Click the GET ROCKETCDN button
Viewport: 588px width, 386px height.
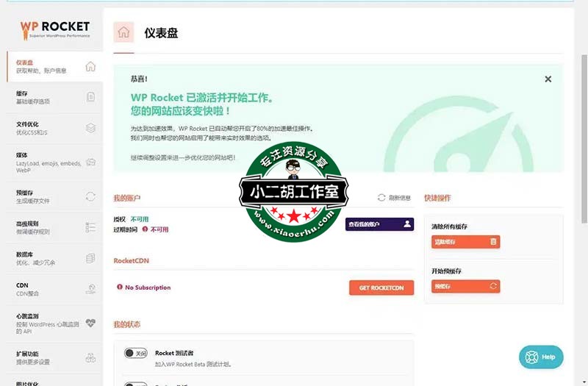pyautogui.click(x=381, y=288)
